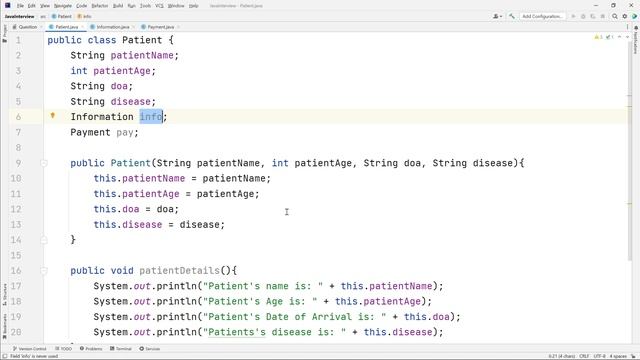Open the Terminal tool window
Screen dimensions: 640x360
pyautogui.click(x=121, y=349)
